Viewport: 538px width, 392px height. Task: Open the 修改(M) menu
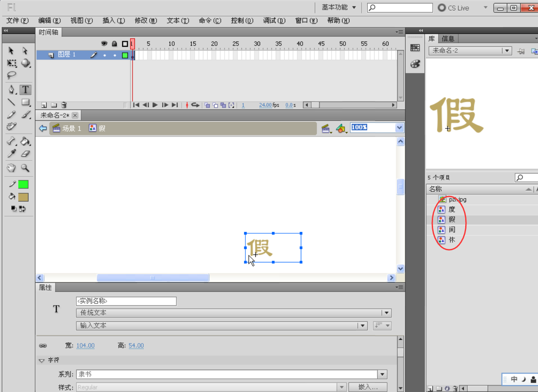pyautogui.click(x=146, y=20)
